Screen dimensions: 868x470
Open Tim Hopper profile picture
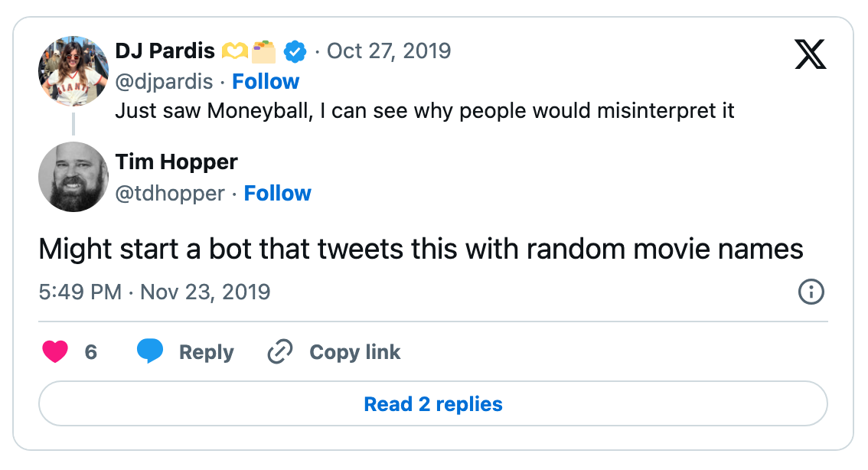tap(73, 177)
